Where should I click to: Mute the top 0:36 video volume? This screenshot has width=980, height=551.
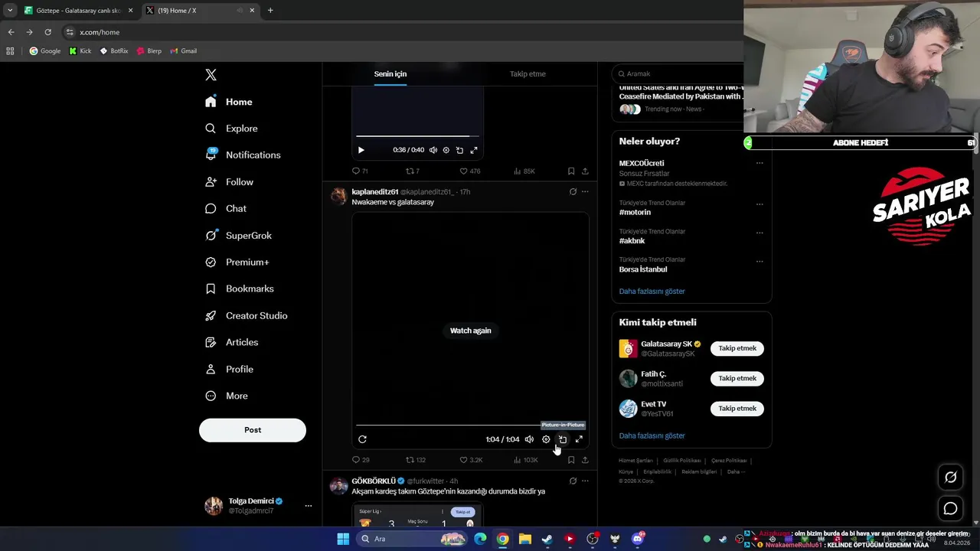[x=433, y=150]
